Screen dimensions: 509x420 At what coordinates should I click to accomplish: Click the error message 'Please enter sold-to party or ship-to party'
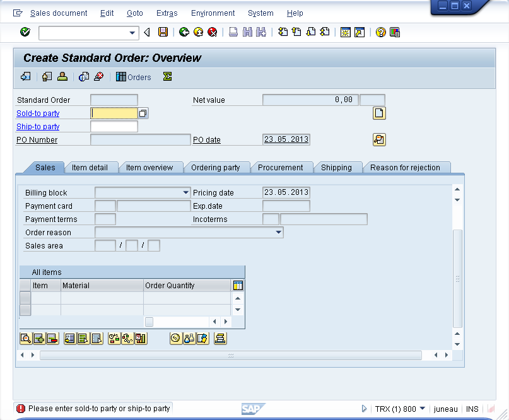click(99, 408)
